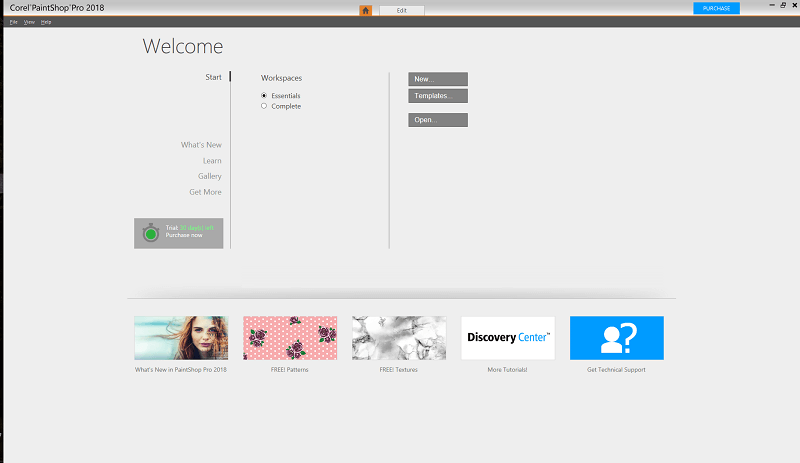Click the New... button
Viewport: 800px width, 463px height.
pyautogui.click(x=438, y=79)
